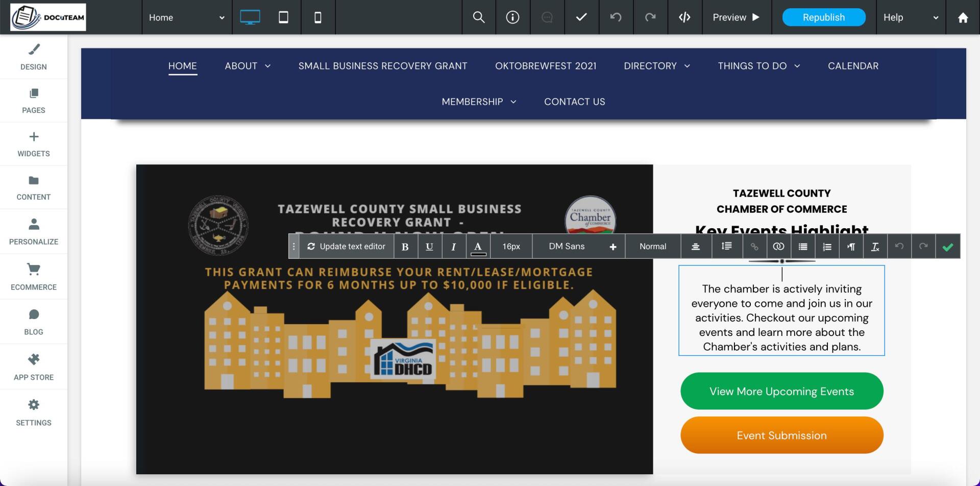Screen dimensions: 980x486
Task: Click inside the chamber description text box
Action: click(x=781, y=310)
